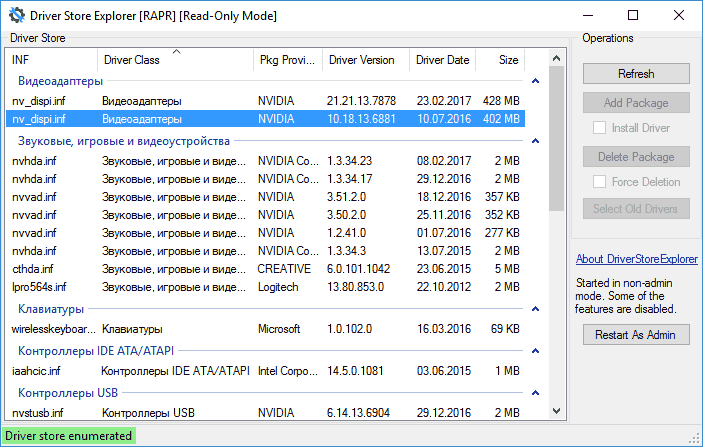
Task: Select the nvstusb.inf NVIDIA row
Action: 265,413
